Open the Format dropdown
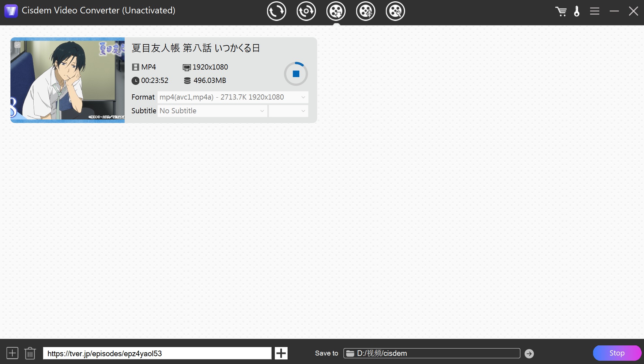 click(x=233, y=97)
